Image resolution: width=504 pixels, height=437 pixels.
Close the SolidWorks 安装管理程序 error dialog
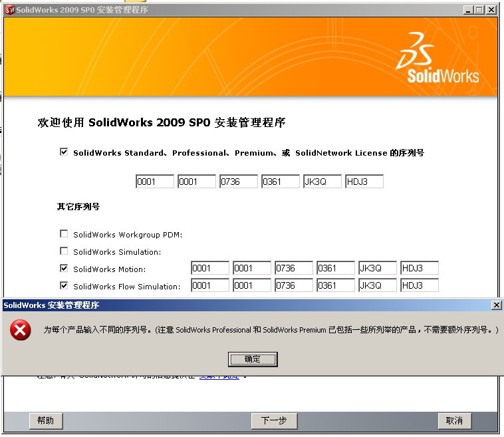point(496,305)
